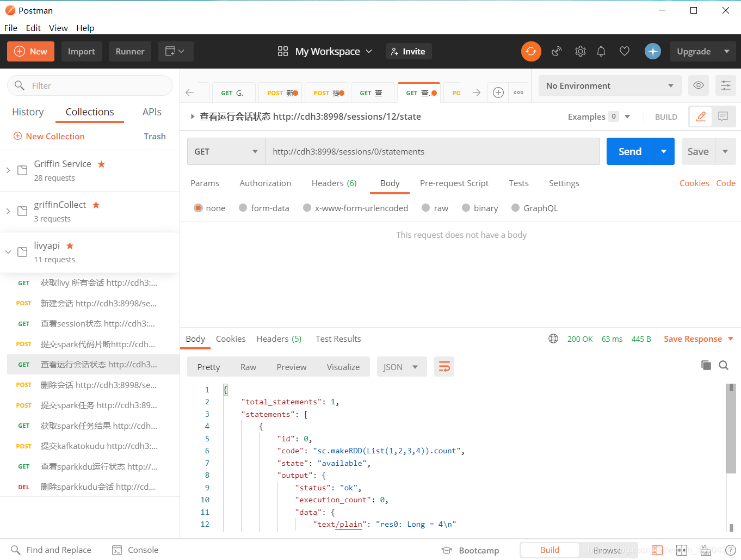The height and width of the screenshot is (560, 741).
Task: Open the help question mark icon
Action: 730,550
